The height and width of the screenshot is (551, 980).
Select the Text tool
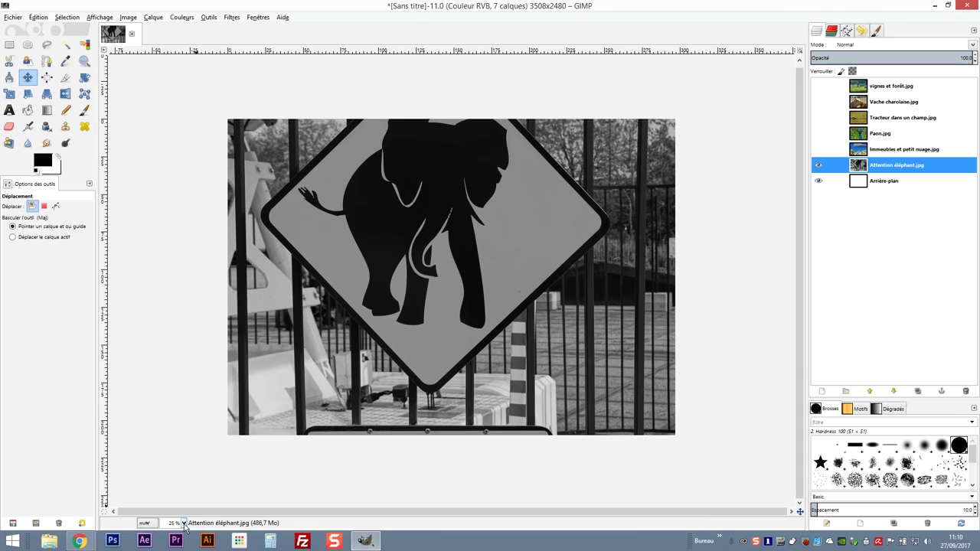pyautogui.click(x=9, y=110)
